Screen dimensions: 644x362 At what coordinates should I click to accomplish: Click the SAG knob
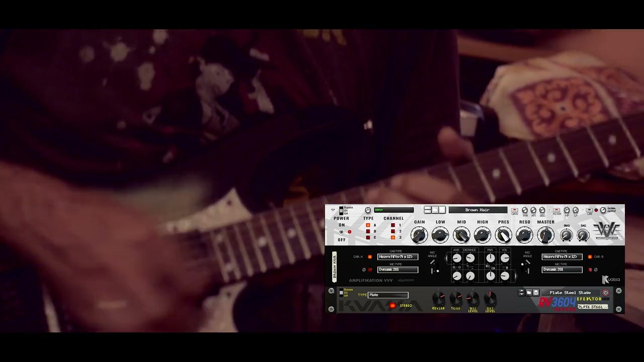click(583, 235)
